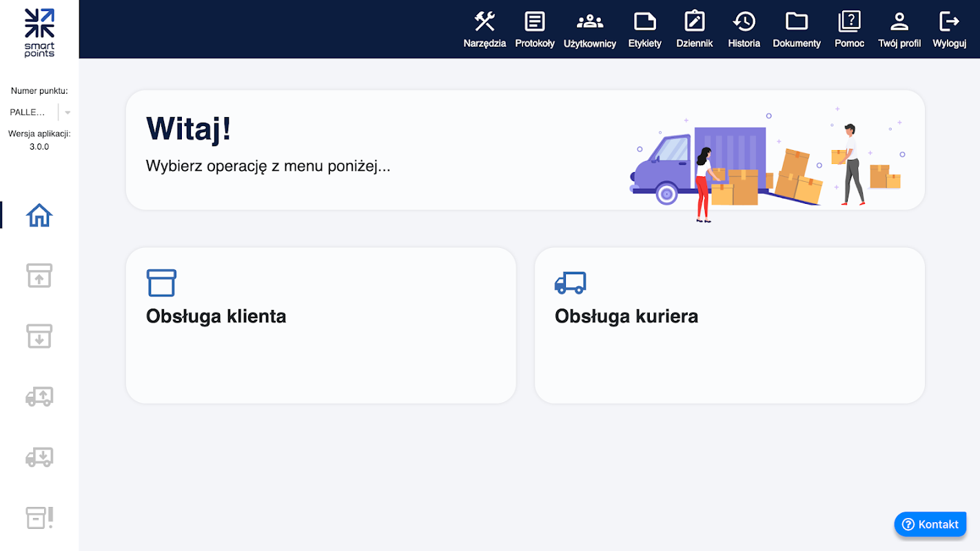The width and height of the screenshot is (980, 551).
Task: Click the Kontakt help button
Action: (x=930, y=524)
